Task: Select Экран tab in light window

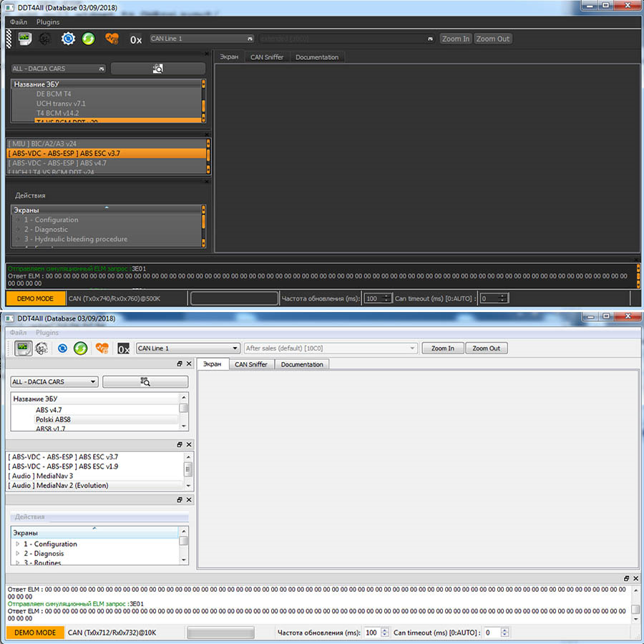Action: pos(213,364)
